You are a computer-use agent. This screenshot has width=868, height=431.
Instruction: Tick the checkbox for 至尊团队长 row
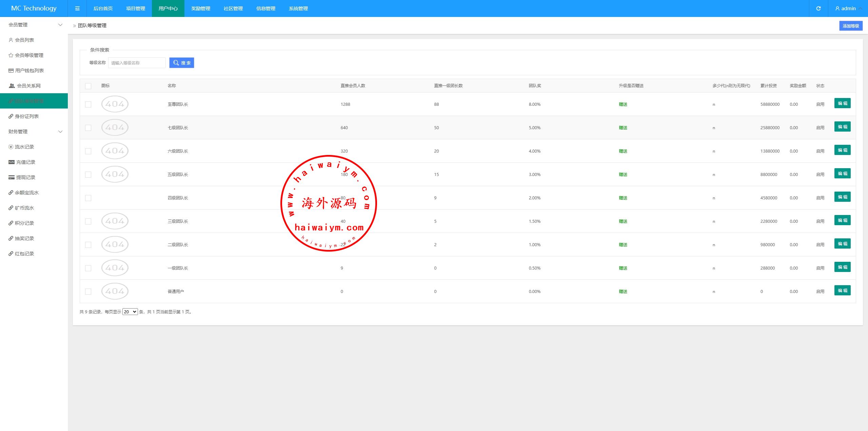click(88, 104)
